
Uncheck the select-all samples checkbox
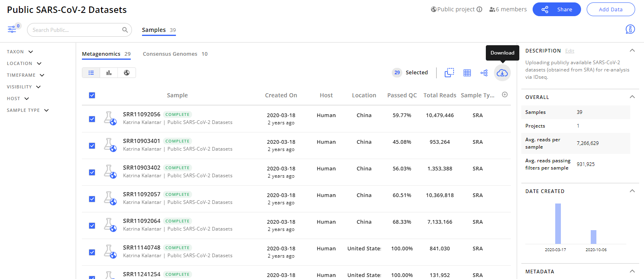pyautogui.click(x=92, y=95)
